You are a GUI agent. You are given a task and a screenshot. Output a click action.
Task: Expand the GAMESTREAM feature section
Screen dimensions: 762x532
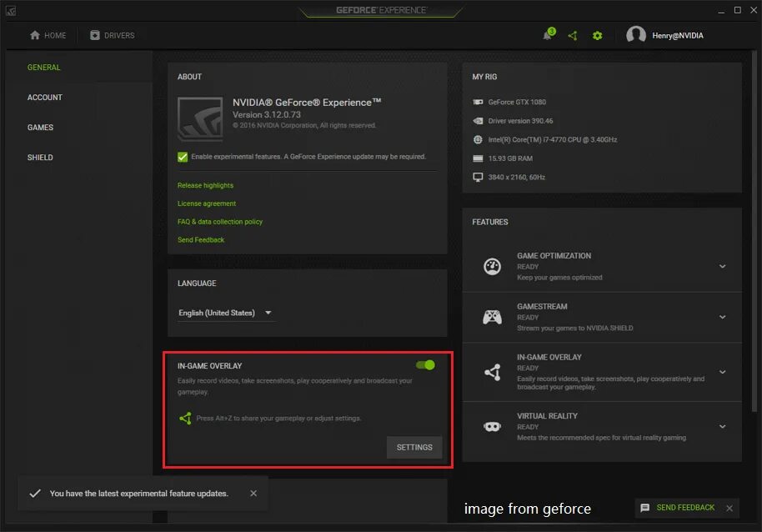point(722,317)
